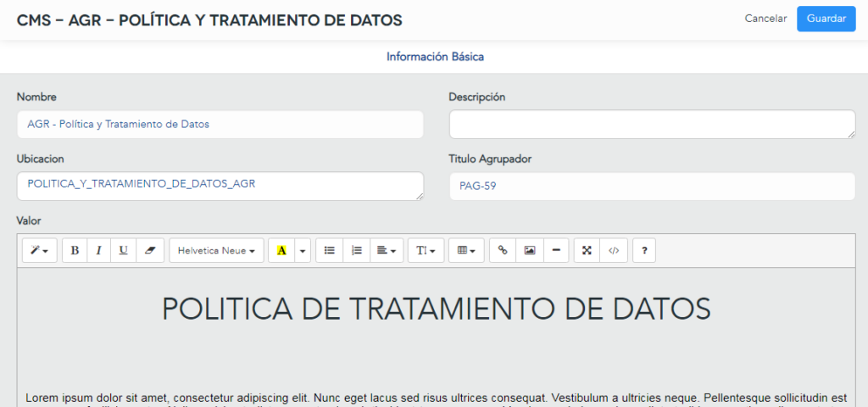
Task: Click the Cancelar link
Action: click(765, 19)
